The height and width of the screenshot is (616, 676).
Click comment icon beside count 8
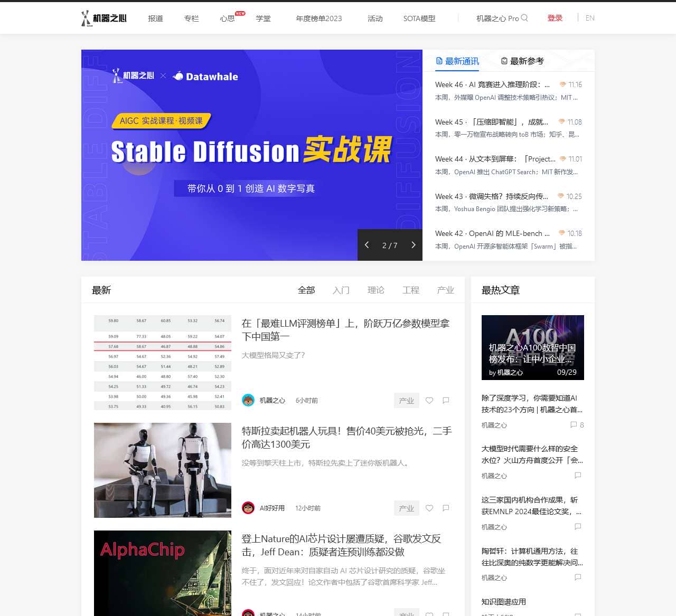pyautogui.click(x=574, y=425)
